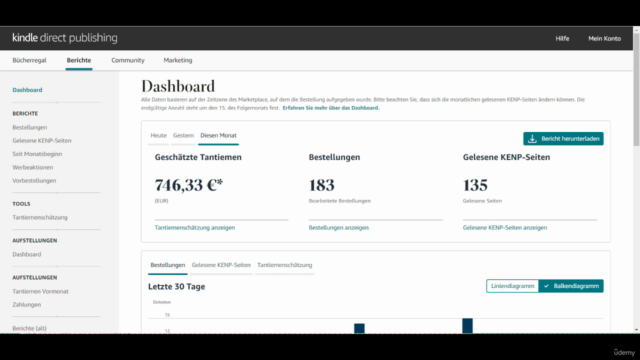Open Werbeaktionen report in sidebar

(33, 167)
